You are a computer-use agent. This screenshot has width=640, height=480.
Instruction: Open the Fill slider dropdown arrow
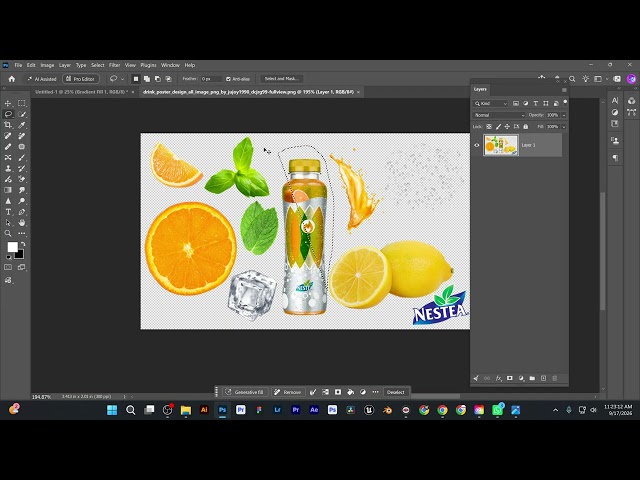point(564,127)
